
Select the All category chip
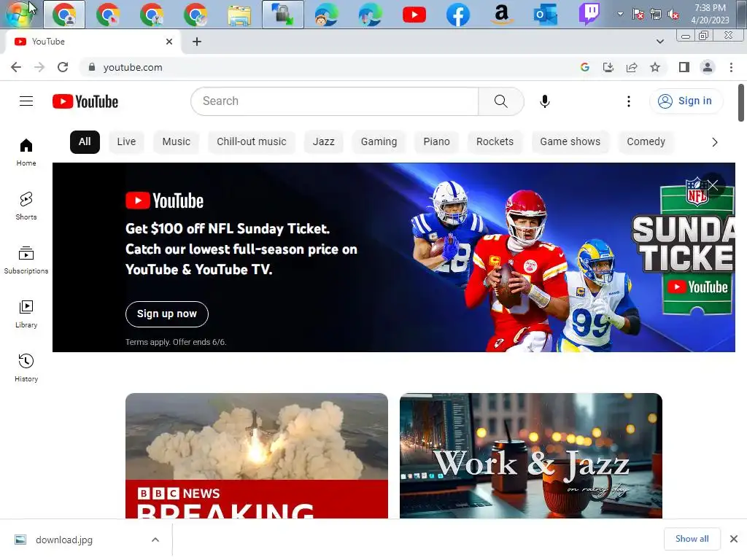(85, 142)
